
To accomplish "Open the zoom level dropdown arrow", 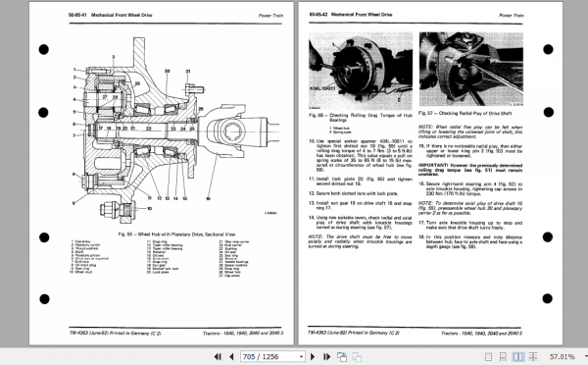I will pyautogui.click(x=585, y=357).
